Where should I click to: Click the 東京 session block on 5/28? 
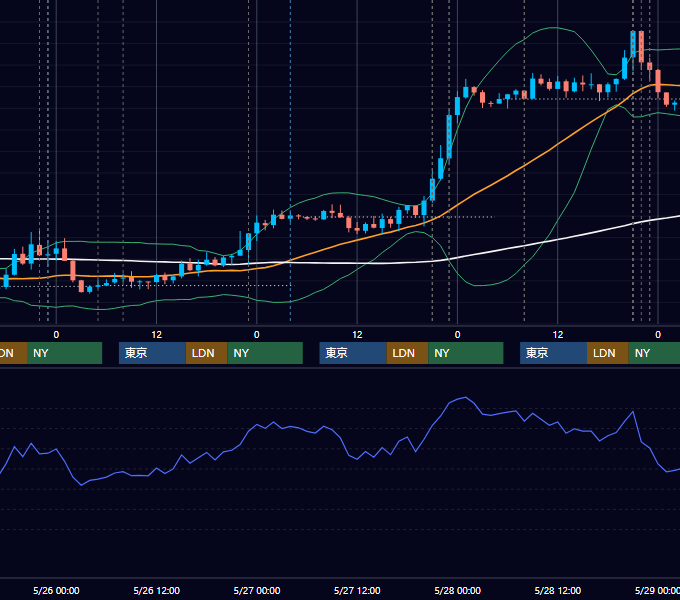553,353
